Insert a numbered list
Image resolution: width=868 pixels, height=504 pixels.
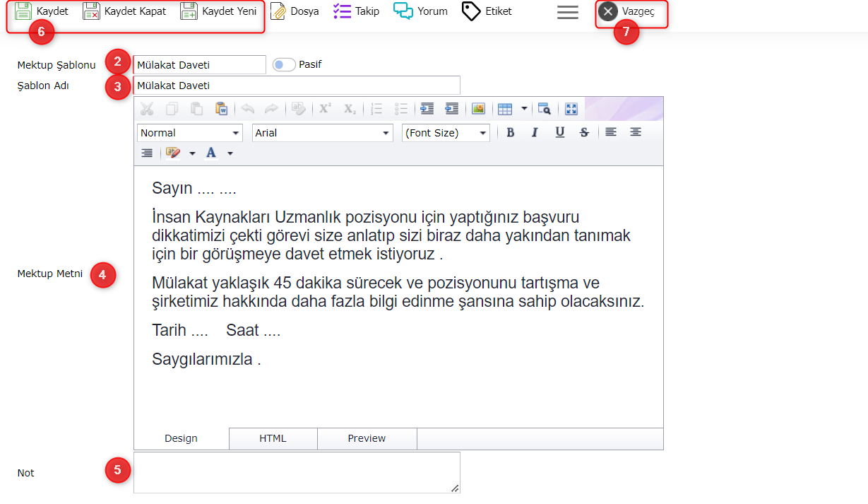(x=376, y=109)
